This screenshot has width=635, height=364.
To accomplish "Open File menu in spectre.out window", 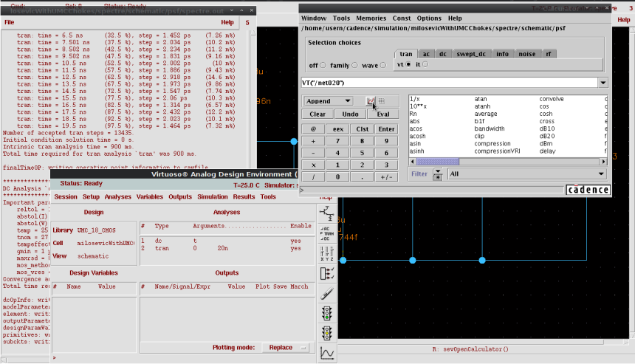I will tap(10, 22).
